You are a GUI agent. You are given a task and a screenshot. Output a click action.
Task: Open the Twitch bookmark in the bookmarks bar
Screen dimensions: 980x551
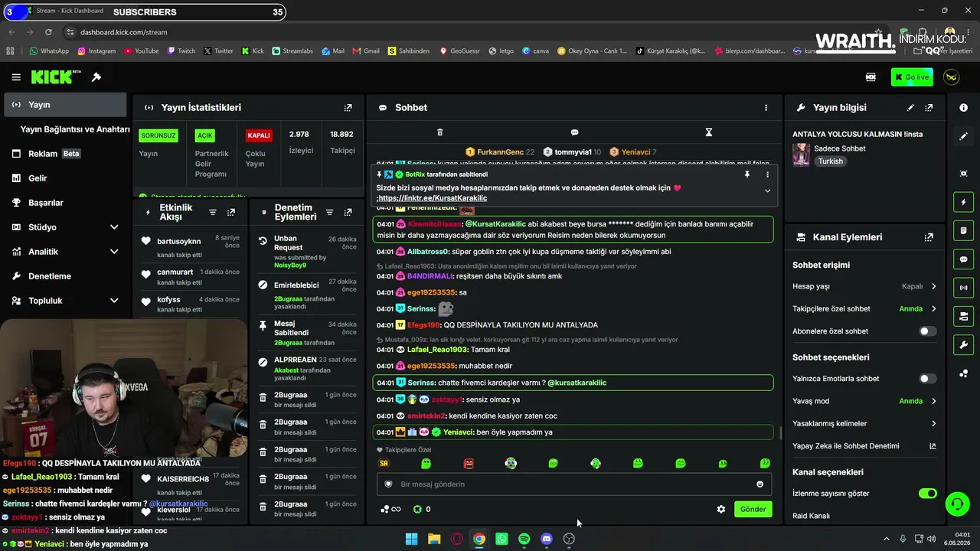pyautogui.click(x=181, y=51)
